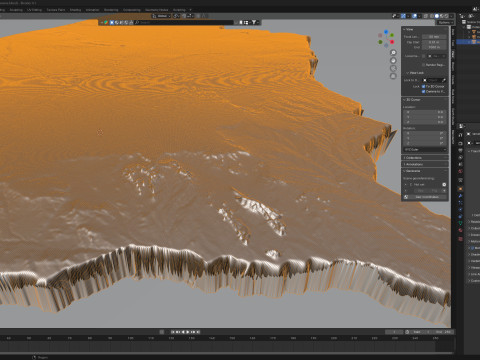The image size is (480, 360).
Task: Toggle perspective/orthographic grid button
Action: point(393,76)
